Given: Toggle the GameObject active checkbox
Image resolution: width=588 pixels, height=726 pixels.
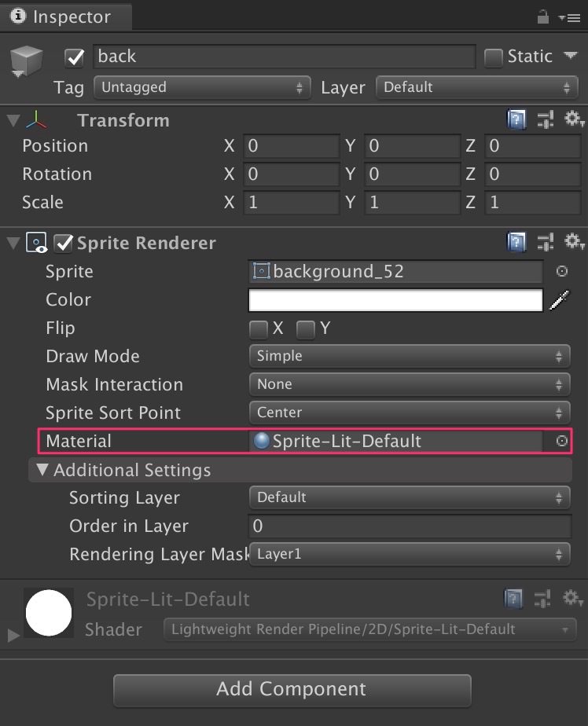Looking at the screenshot, I should [x=74, y=57].
